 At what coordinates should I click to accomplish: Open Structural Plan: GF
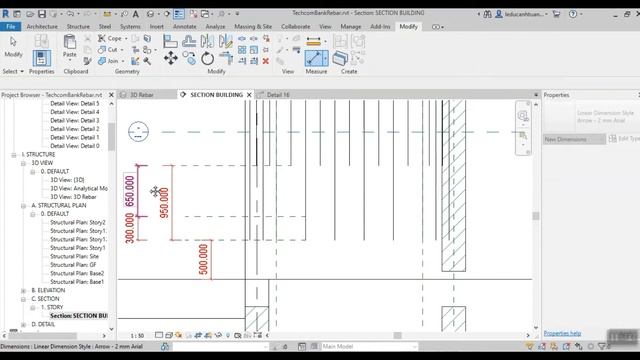click(x=73, y=265)
